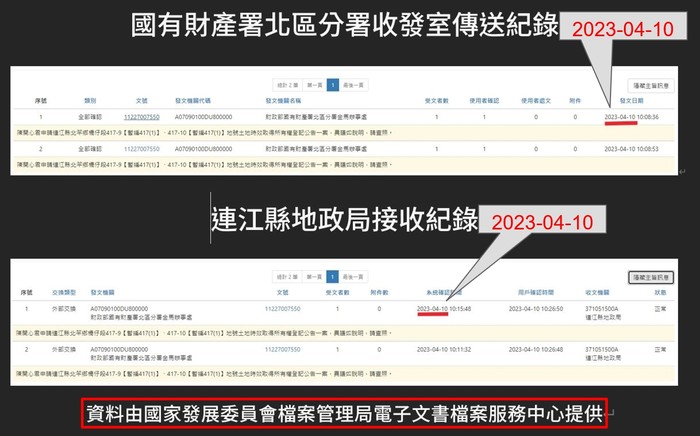Click the red-bordered data source footer text
700x436 pixels.
click(348, 414)
